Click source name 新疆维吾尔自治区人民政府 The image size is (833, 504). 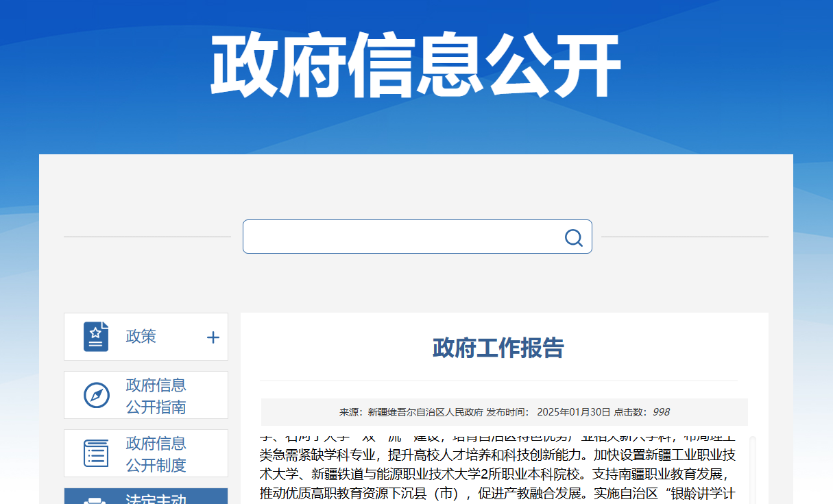pyautogui.click(x=425, y=412)
